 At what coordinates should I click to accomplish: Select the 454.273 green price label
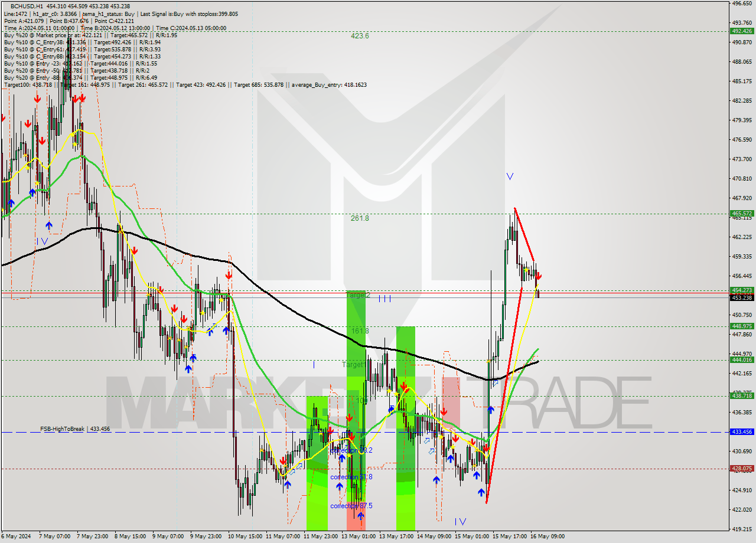[742, 290]
